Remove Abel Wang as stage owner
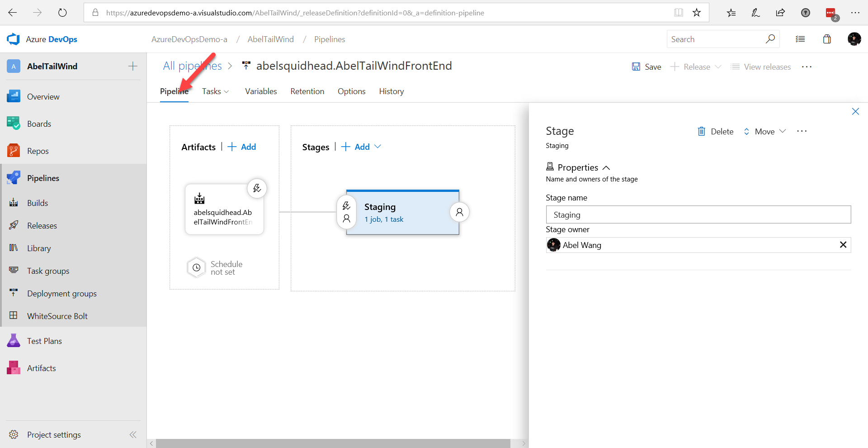Viewport: 868px width, 448px height. [843, 245]
